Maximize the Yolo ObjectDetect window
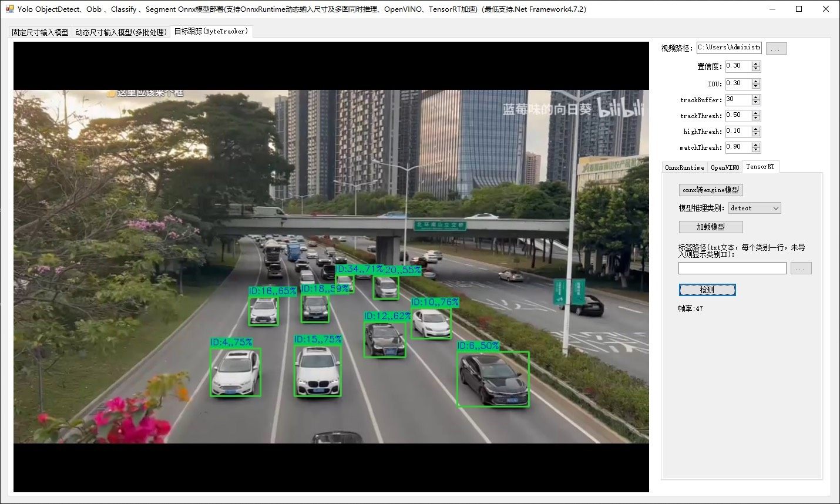Viewport: 840px width, 504px height. tap(799, 9)
